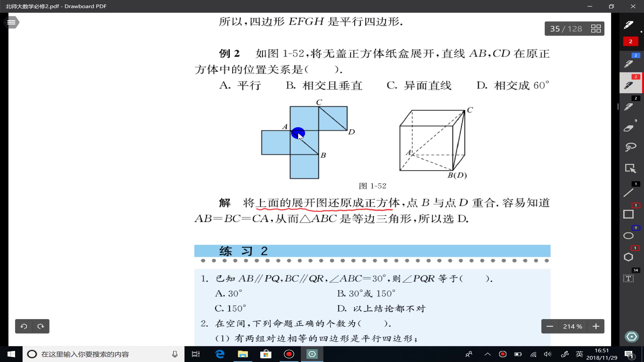This screenshot has height=362, width=644.
Task: Click the zoom percentage display 214%
Action: point(573,326)
